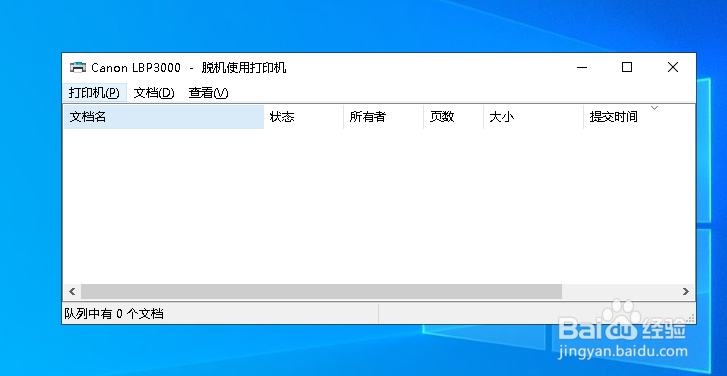Click the horizontal scrollbar left arrow

[72, 292]
